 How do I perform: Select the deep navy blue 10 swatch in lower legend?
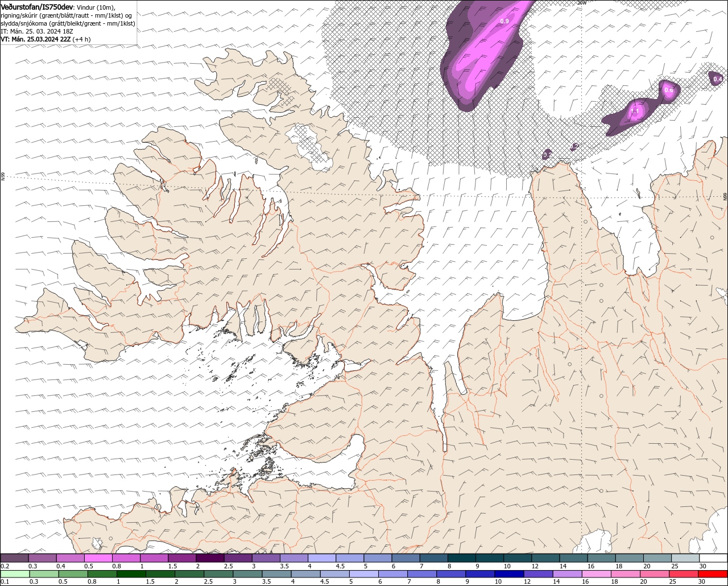[510, 574]
